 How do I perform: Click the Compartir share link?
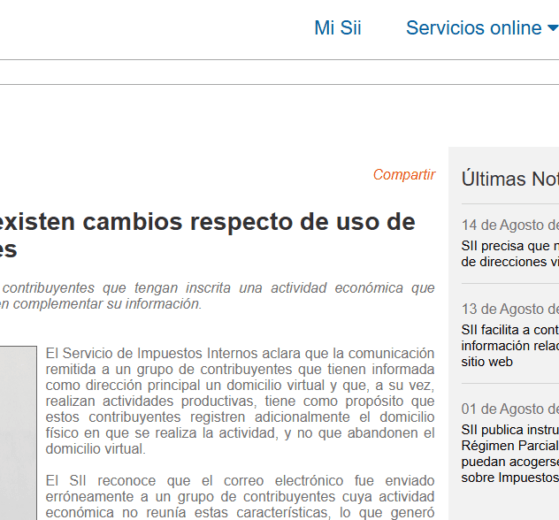tap(404, 175)
